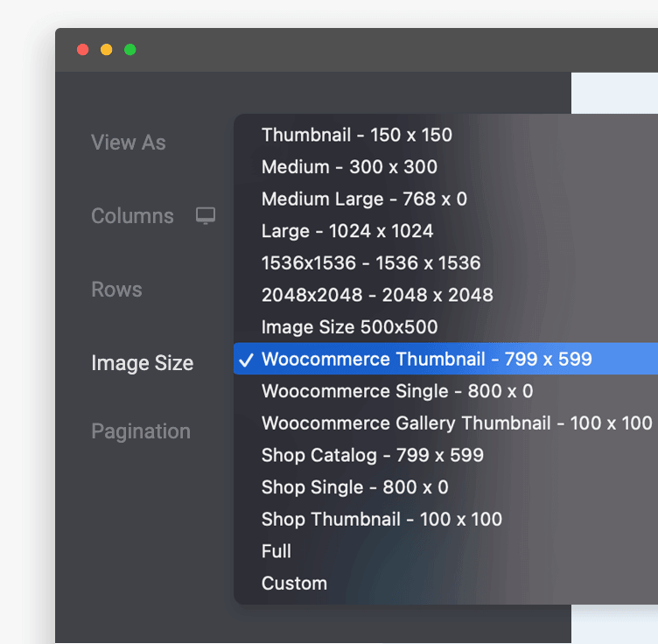Pick Image Size 500x500 option
The width and height of the screenshot is (658, 644).
coord(349,327)
